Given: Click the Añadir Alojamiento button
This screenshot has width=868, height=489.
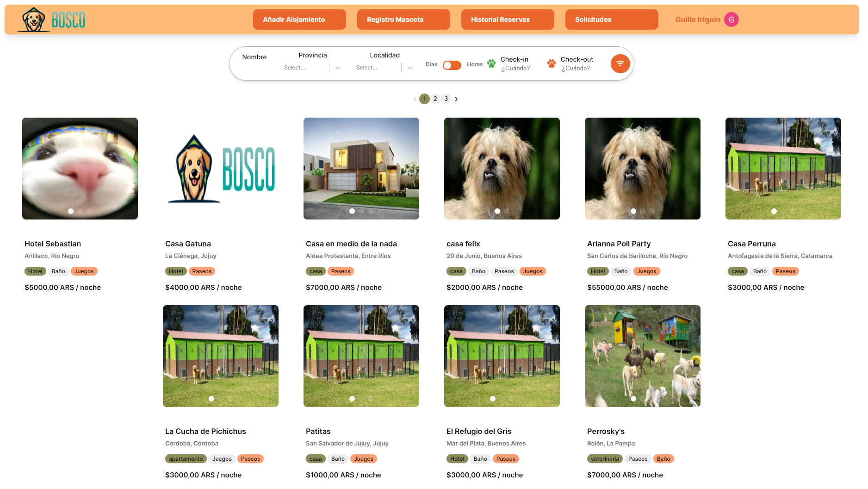Looking at the screenshot, I should click(299, 19).
